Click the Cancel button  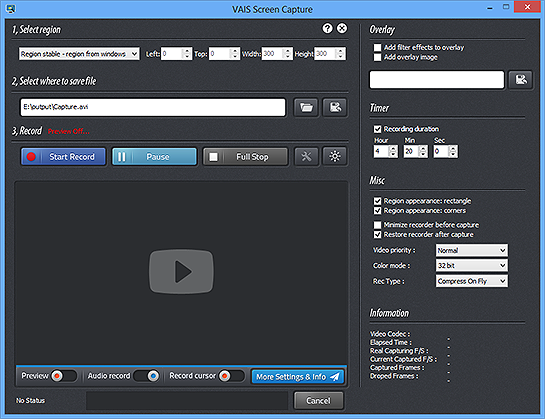tap(318, 401)
